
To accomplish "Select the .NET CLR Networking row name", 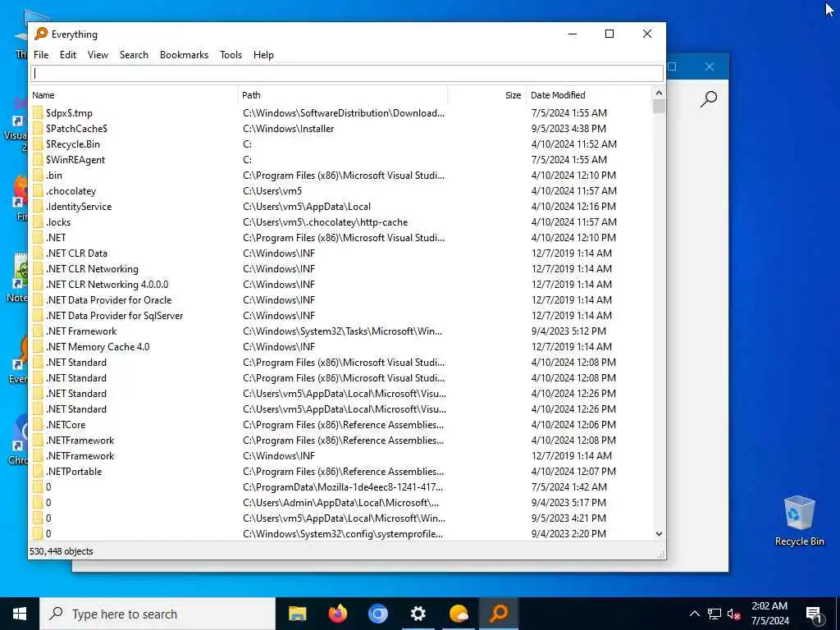I will coord(92,269).
